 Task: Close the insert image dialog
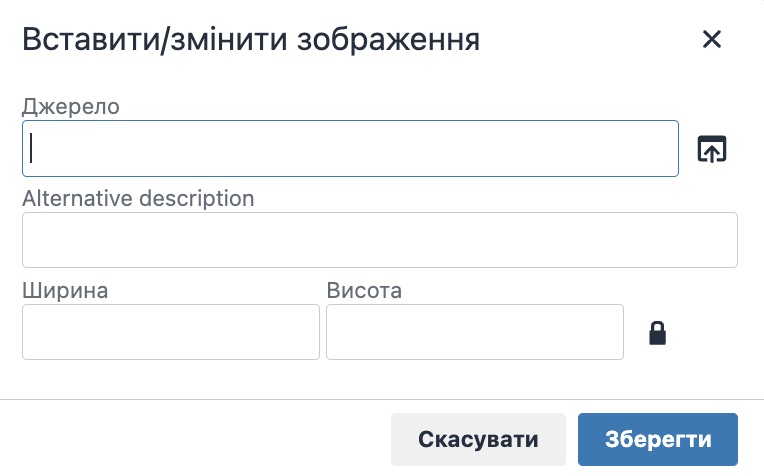(711, 40)
